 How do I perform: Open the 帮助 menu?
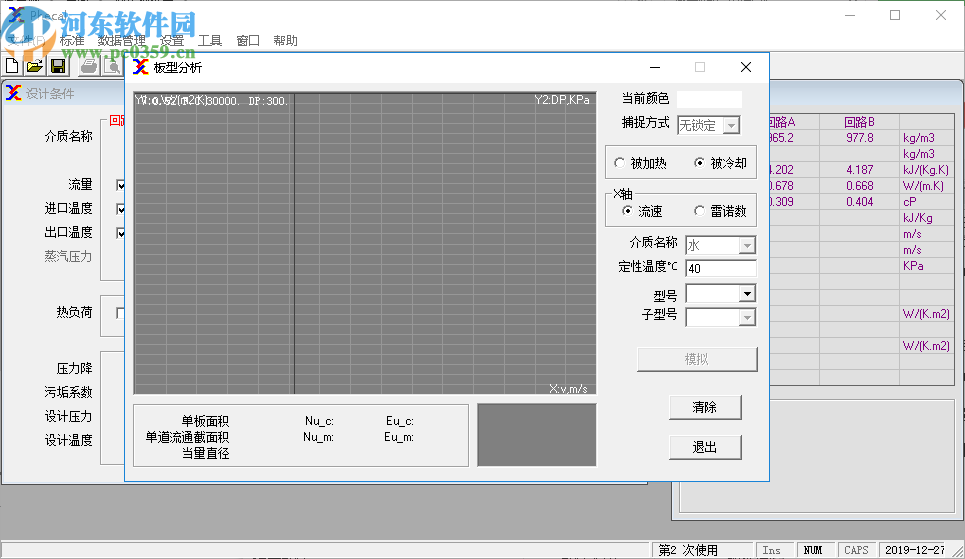click(286, 41)
